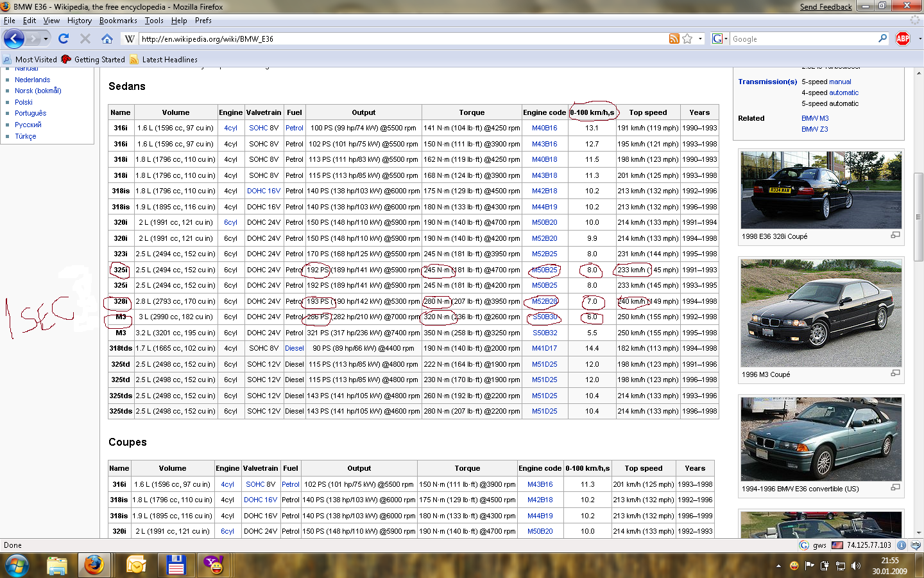The height and width of the screenshot is (578, 924).
Task: Reload the current page
Action: (x=64, y=39)
